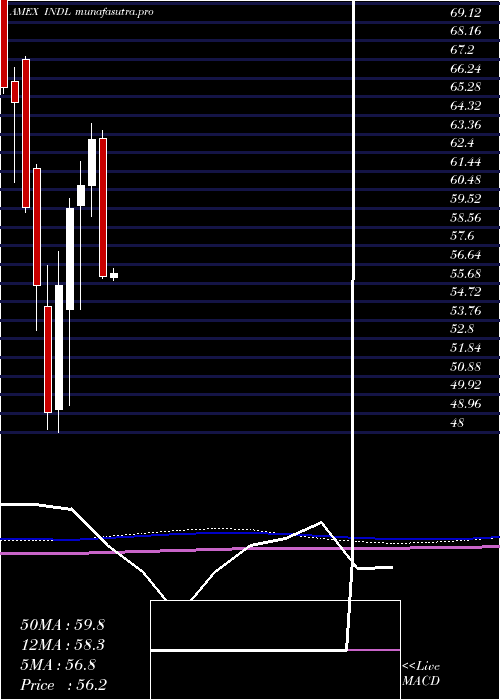Click the white candle closing near 62.4
500x700 pixels.
92,162
